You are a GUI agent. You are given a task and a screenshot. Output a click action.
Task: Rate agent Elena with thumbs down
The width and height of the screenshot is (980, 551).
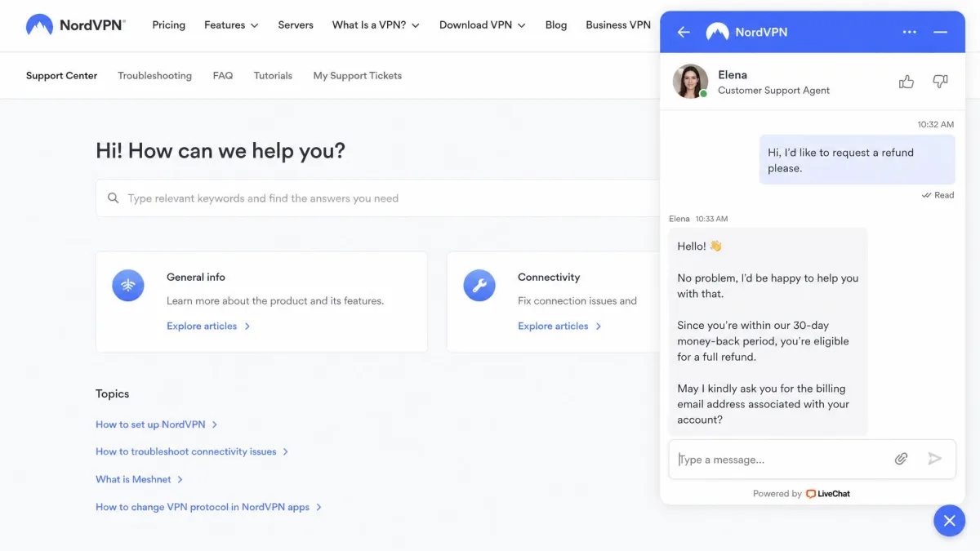tap(940, 82)
